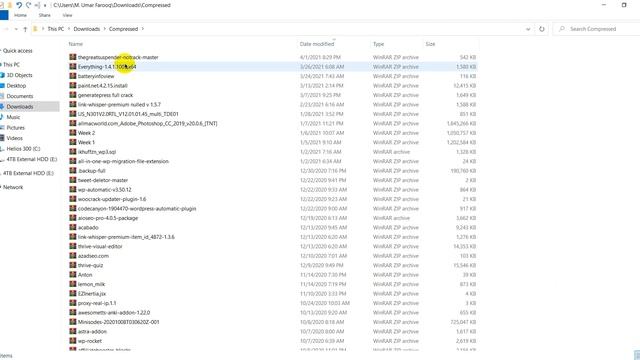Click the archive icon of tweet-deletor-master

(73, 180)
